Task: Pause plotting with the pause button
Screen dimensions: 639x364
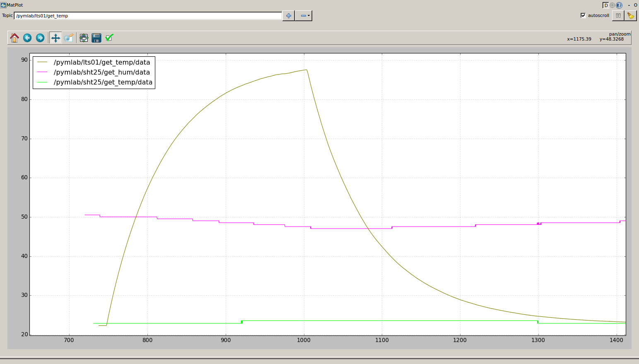Action: coord(618,16)
